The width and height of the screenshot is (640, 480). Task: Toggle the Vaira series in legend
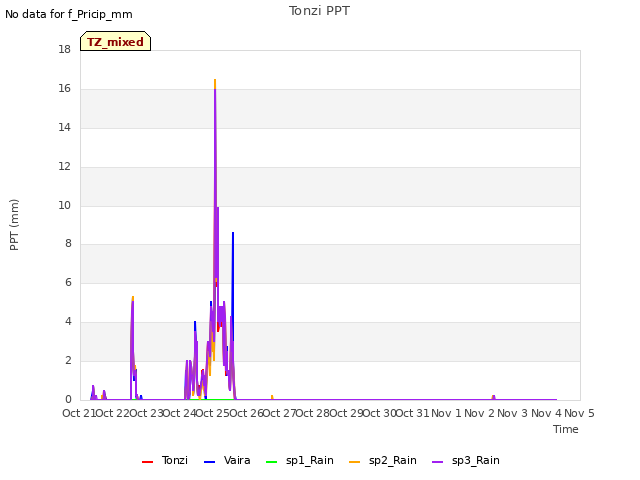point(227,460)
